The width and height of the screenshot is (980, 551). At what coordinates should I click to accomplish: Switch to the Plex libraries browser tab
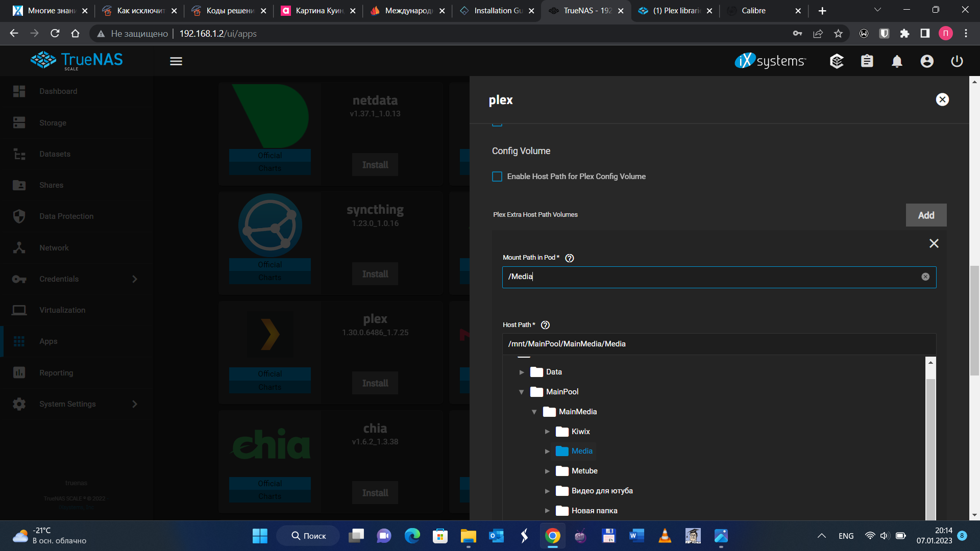(675, 11)
